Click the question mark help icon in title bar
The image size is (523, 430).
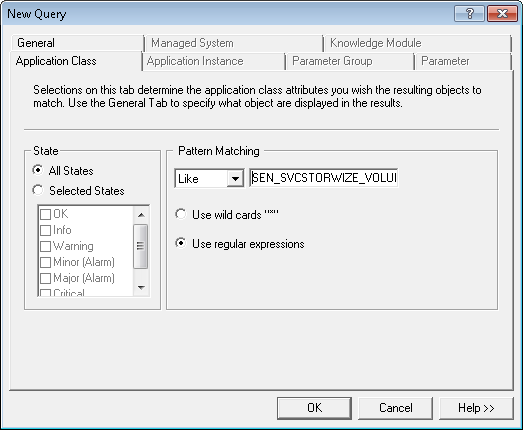tap(469, 13)
